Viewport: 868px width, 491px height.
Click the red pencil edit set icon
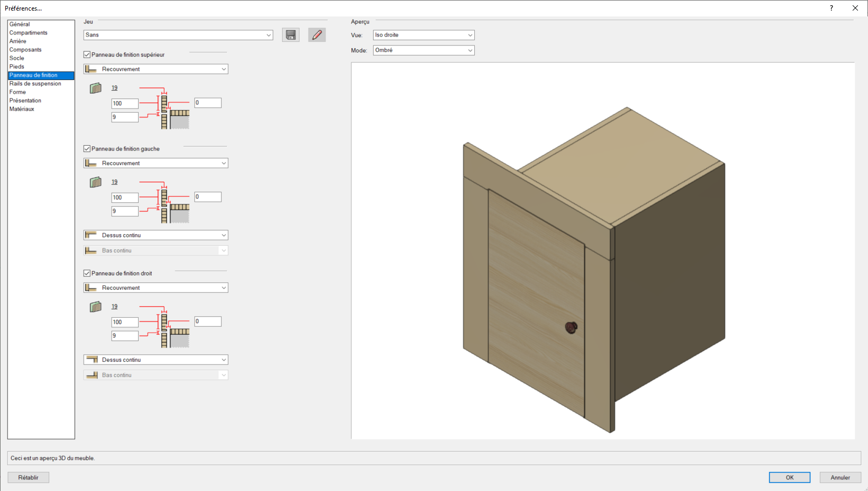coord(317,35)
